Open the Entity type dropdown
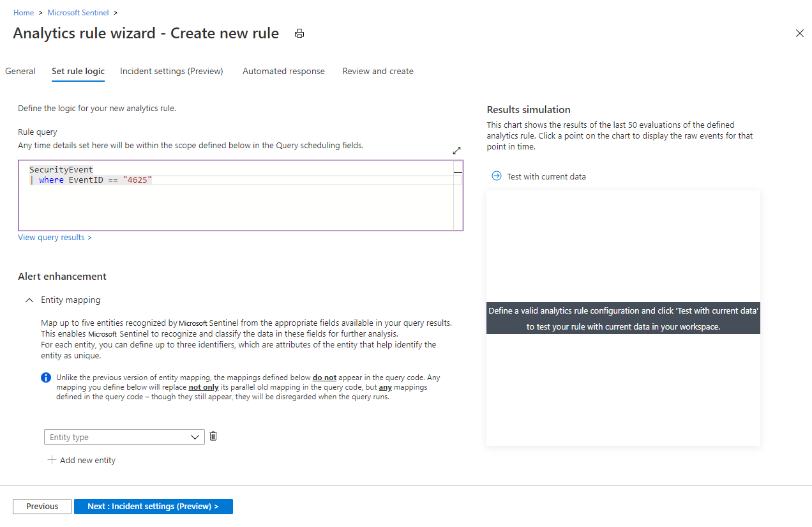 coord(124,437)
